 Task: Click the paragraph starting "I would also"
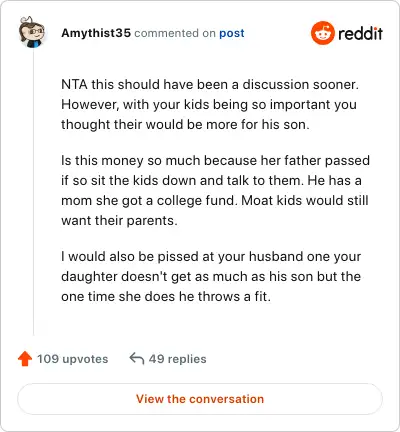pyautogui.click(x=211, y=276)
